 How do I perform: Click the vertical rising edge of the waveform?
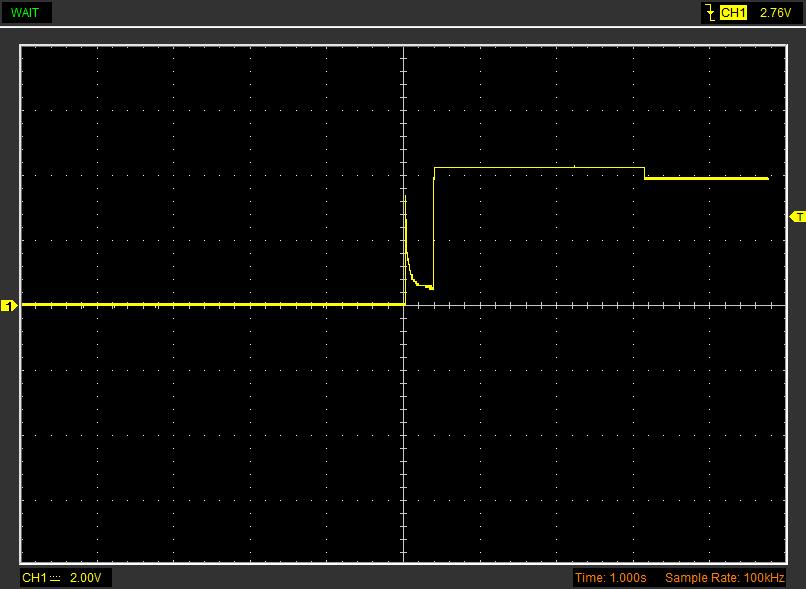coord(434,230)
